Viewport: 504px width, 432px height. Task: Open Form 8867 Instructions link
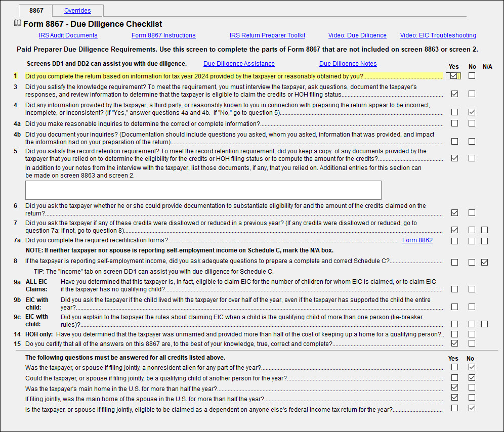163,35
